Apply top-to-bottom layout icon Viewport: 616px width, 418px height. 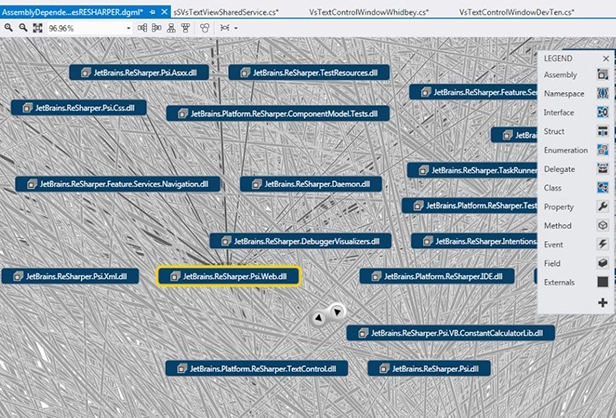click(171, 28)
